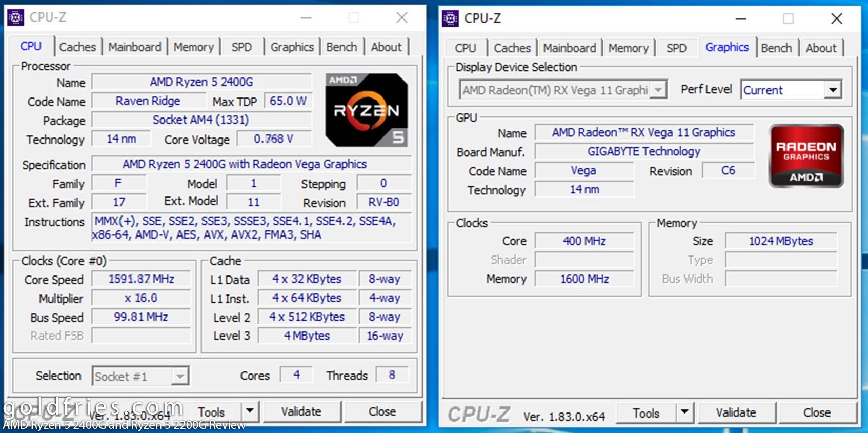Click the CPU-Z app icon in left window title bar
Viewport: 868px width, 433px height.
coord(15,17)
